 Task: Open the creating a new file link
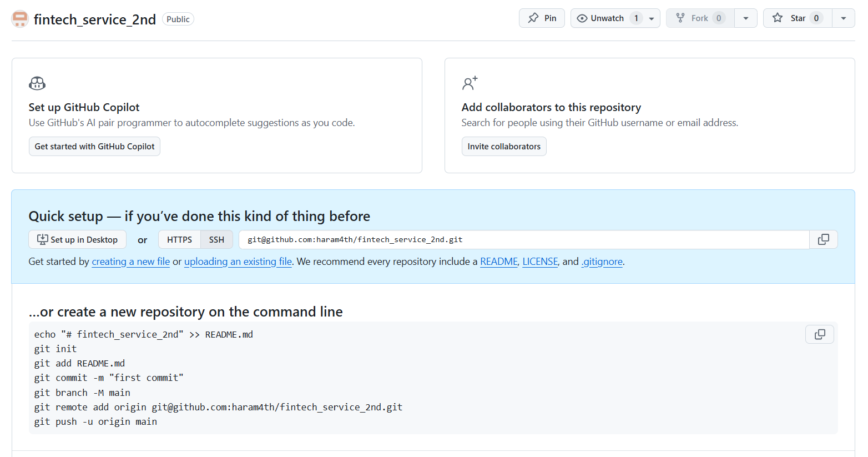[x=131, y=262]
